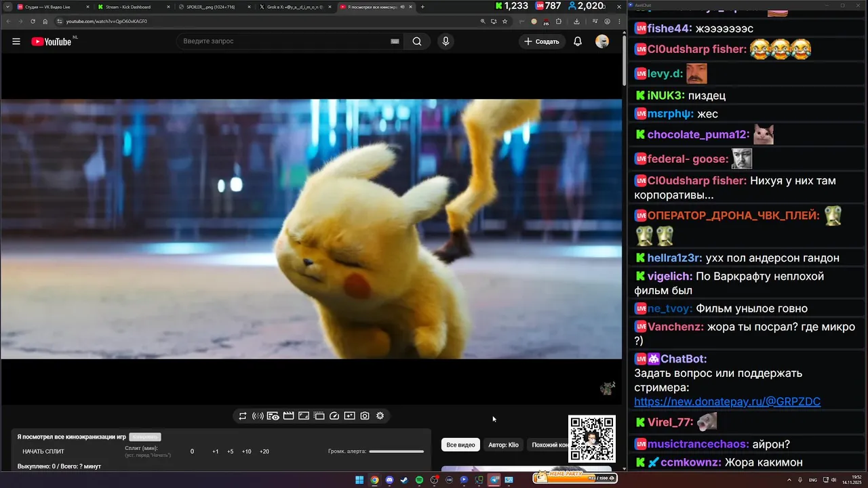
Task: Switch to the Студия — VK Видео Live tab
Action: coord(53,7)
